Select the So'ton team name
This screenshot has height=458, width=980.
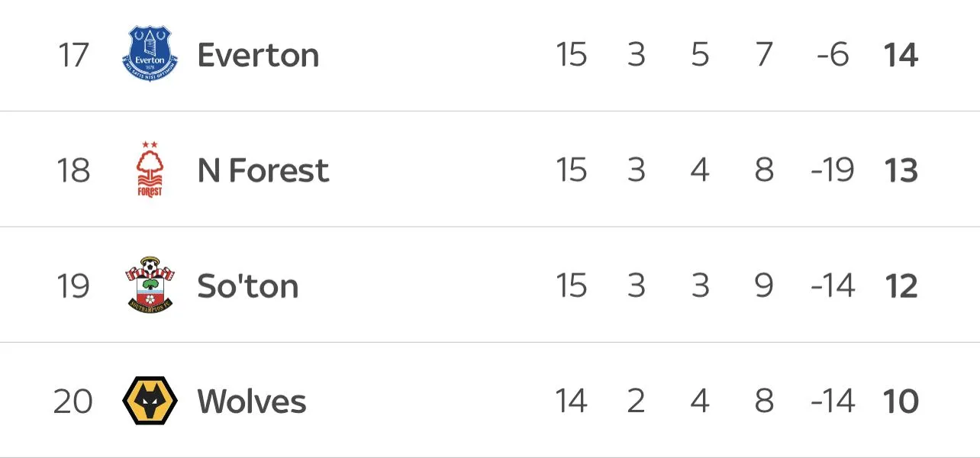coord(247,286)
